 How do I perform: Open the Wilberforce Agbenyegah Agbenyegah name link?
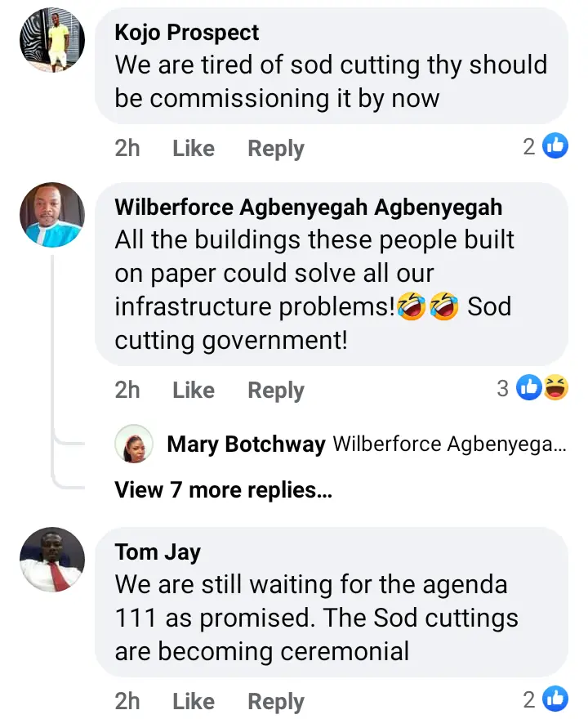tap(309, 208)
